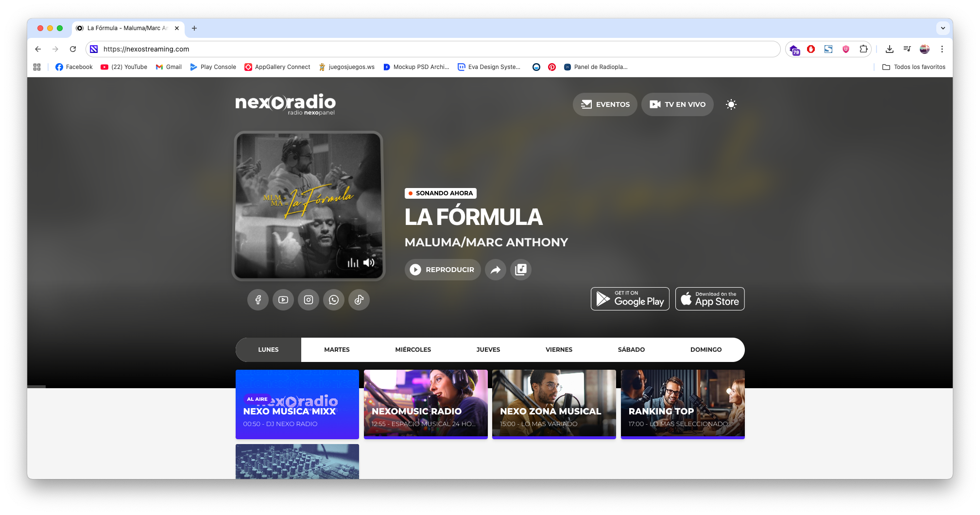Open the TikTok social icon

[359, 300]
